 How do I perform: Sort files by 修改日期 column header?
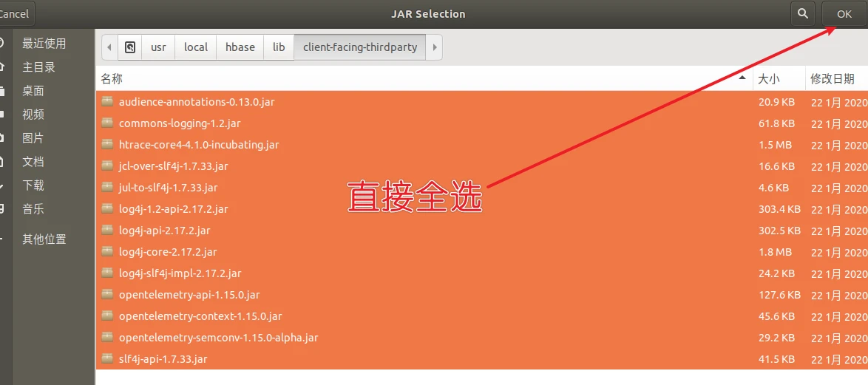click(833, 79)
